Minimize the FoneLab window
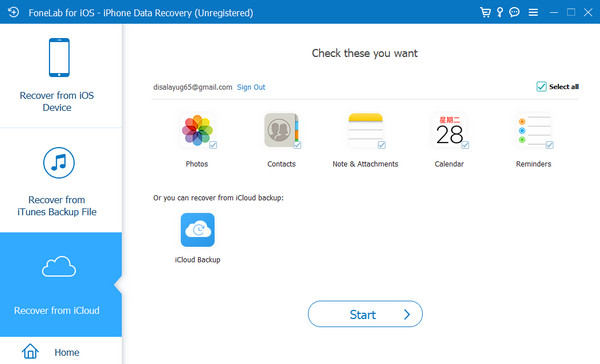600x364 pixels. [554, 13]
